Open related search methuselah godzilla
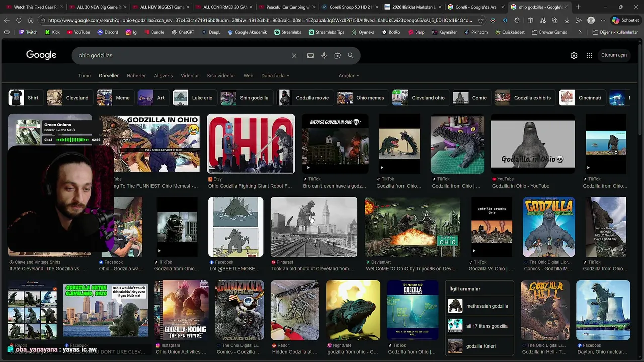Viewport: 644px width, 362px height. click(479, 306)
